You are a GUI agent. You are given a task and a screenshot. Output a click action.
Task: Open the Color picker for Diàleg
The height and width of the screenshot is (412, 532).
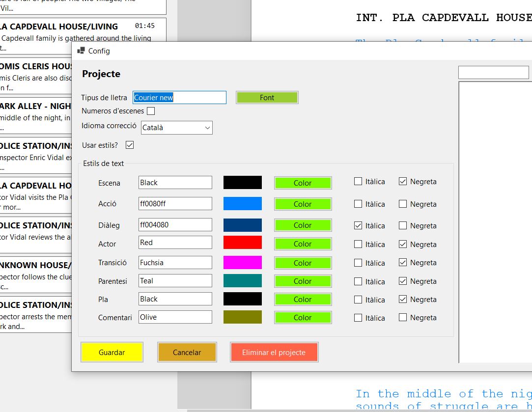point(303,224)
